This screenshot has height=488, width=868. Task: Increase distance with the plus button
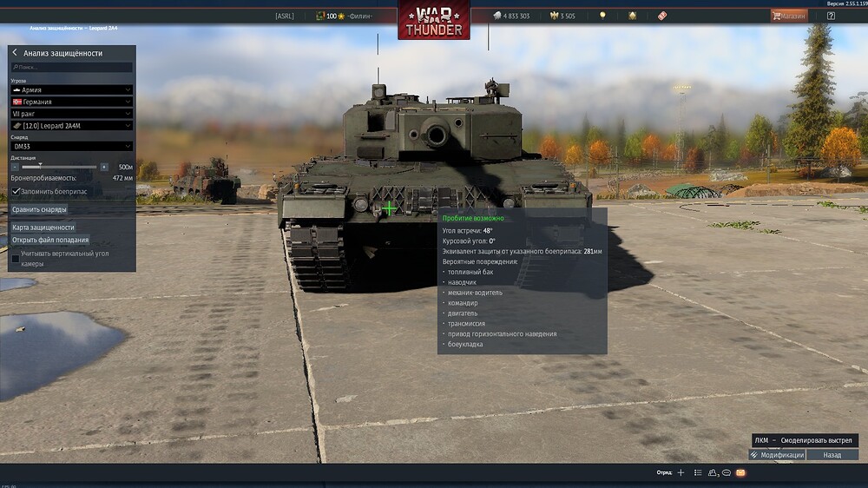pyautogui.click(x=104, y=167)
